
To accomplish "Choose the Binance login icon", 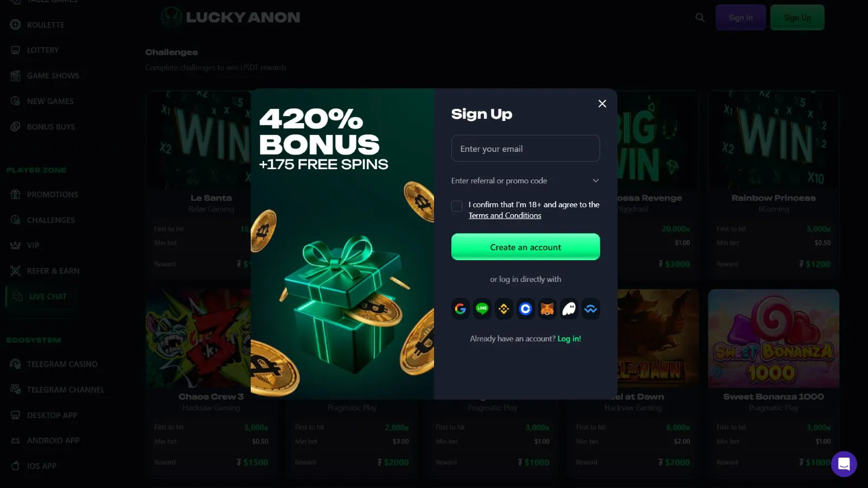I will click(504, 309).
